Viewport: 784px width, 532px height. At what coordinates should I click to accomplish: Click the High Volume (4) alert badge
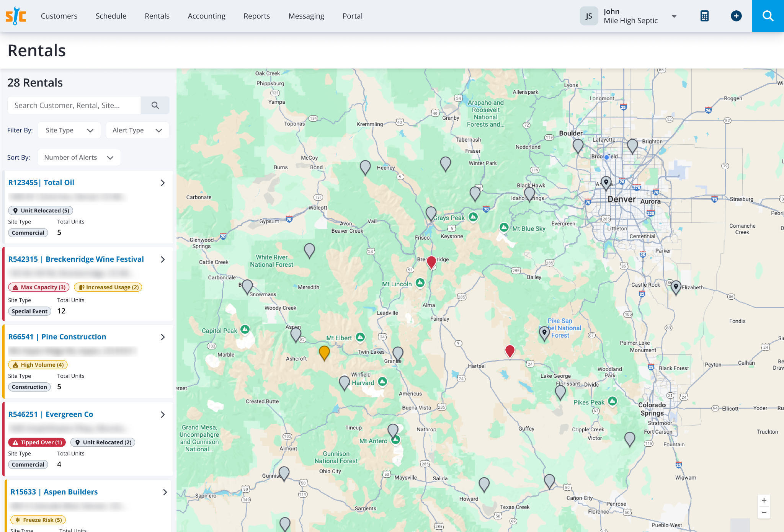(38, 365)
